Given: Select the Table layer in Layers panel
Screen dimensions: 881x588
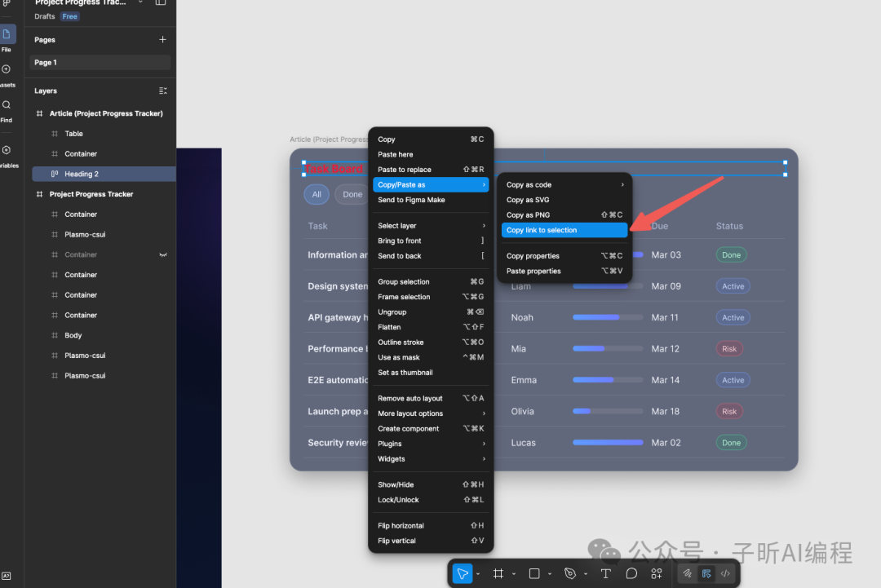Looking at the screenshot, I should click(x=74, y=134).
